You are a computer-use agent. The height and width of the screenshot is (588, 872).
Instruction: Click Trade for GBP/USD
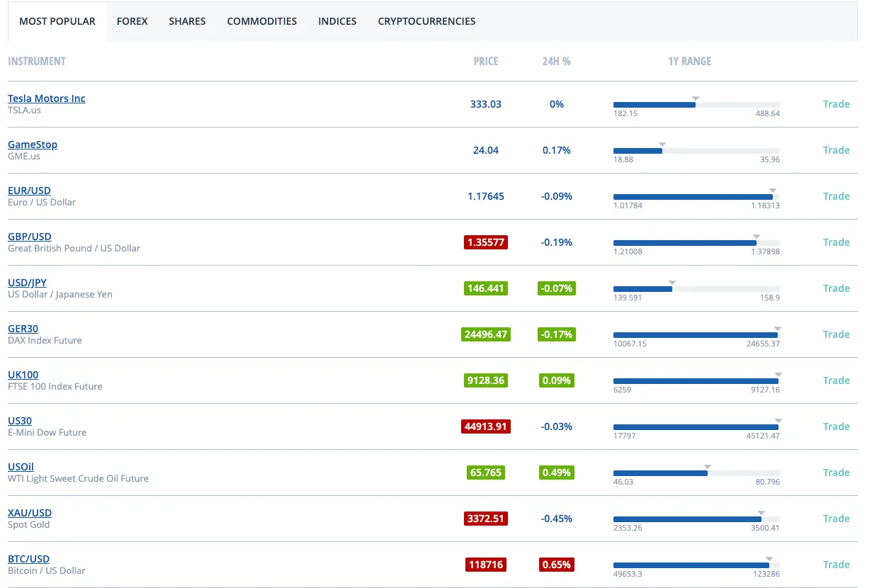[x=836, y=242]
